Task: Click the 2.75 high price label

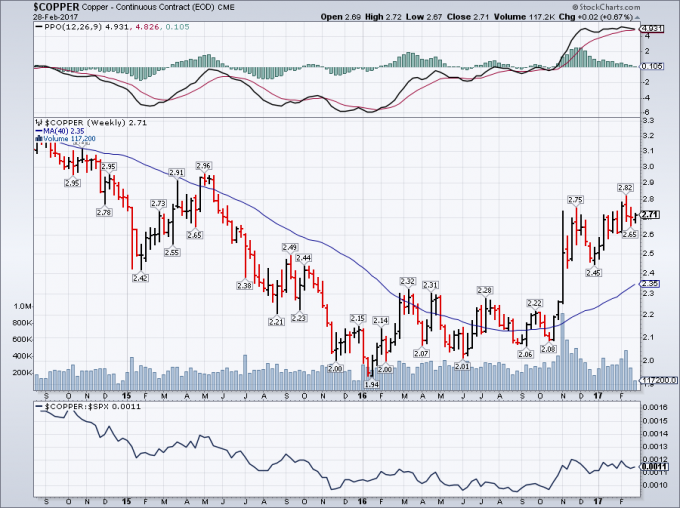Action: click(575, 200)
